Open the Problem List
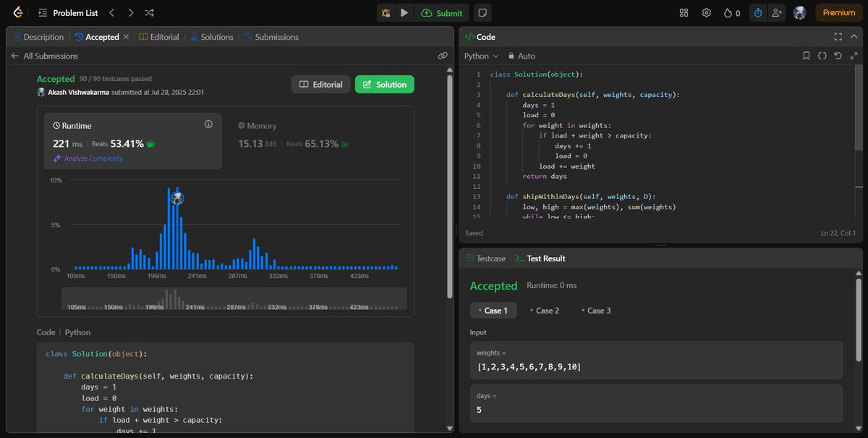This screenshot has height=438, width=868. (x=68, y=13)
